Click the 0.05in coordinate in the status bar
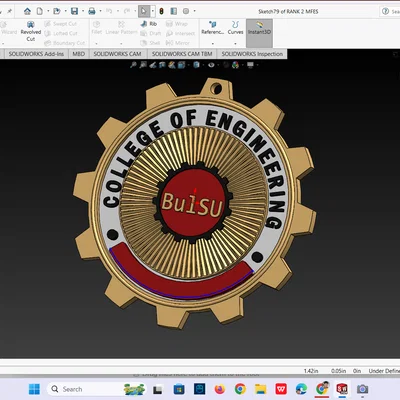This screenshot has height=400, width=400. click(339, 371)
